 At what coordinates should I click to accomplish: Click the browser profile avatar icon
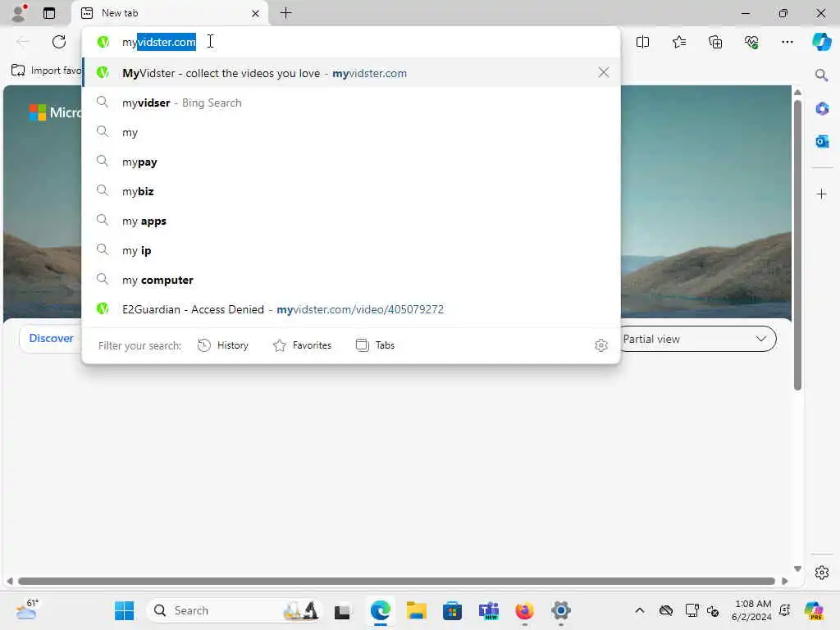point(20,13)
